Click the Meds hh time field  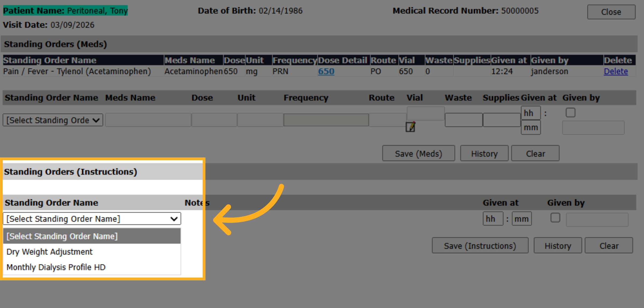click(530, 113)
